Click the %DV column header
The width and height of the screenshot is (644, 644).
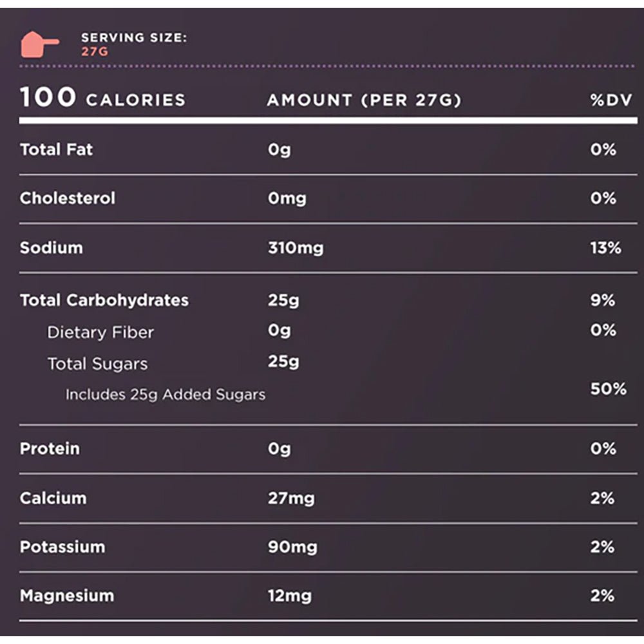click(x=603, y=100)
